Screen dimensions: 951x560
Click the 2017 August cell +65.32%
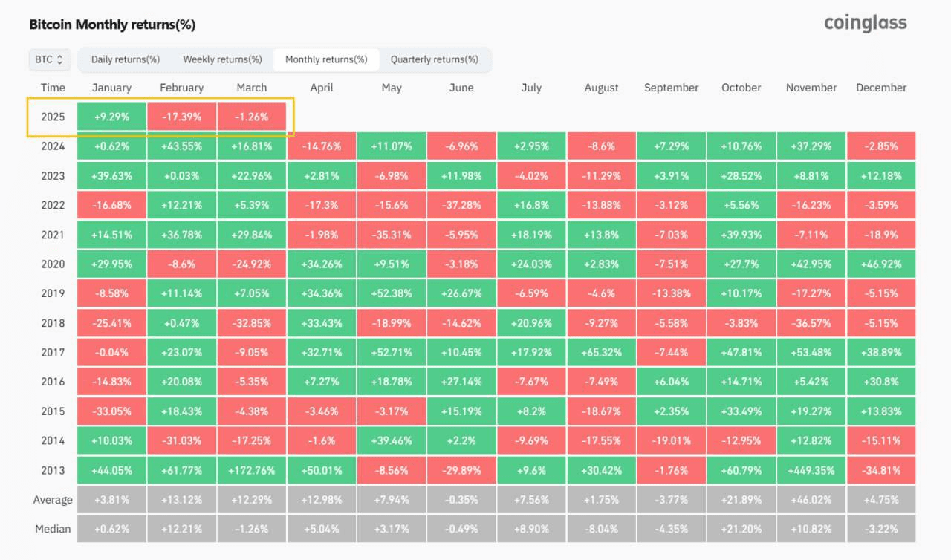tap(601, 352)
